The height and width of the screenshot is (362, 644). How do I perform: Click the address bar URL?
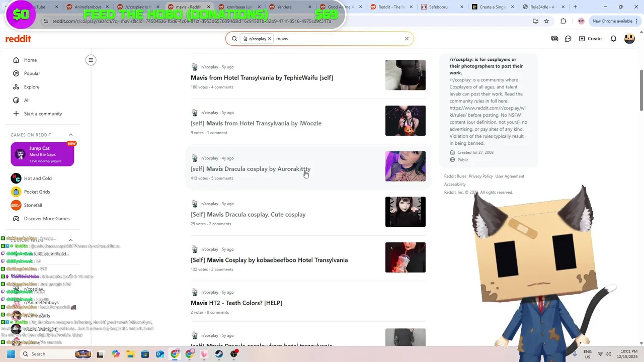coord(191,21)
